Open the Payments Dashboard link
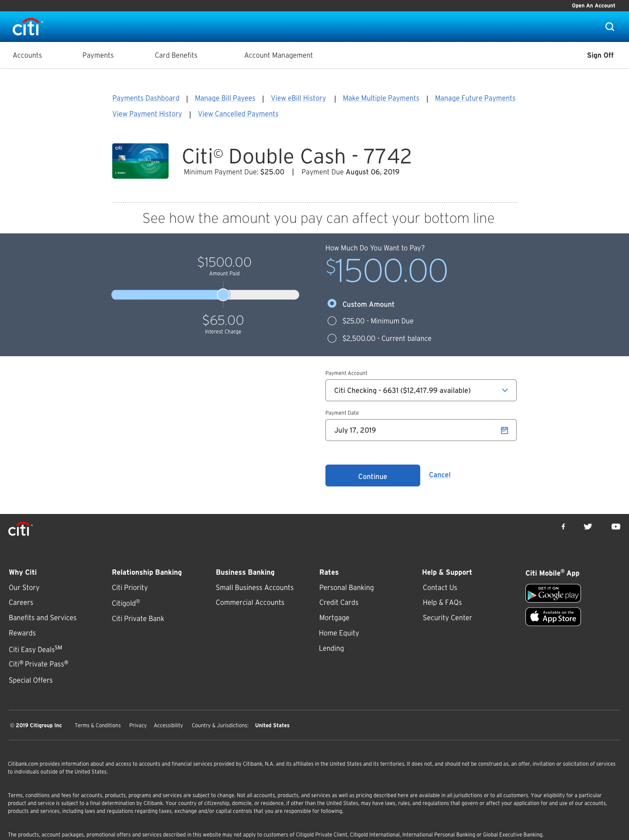This screenshot has width=629, height=840. pyautogui.click(x=146, y=98)
